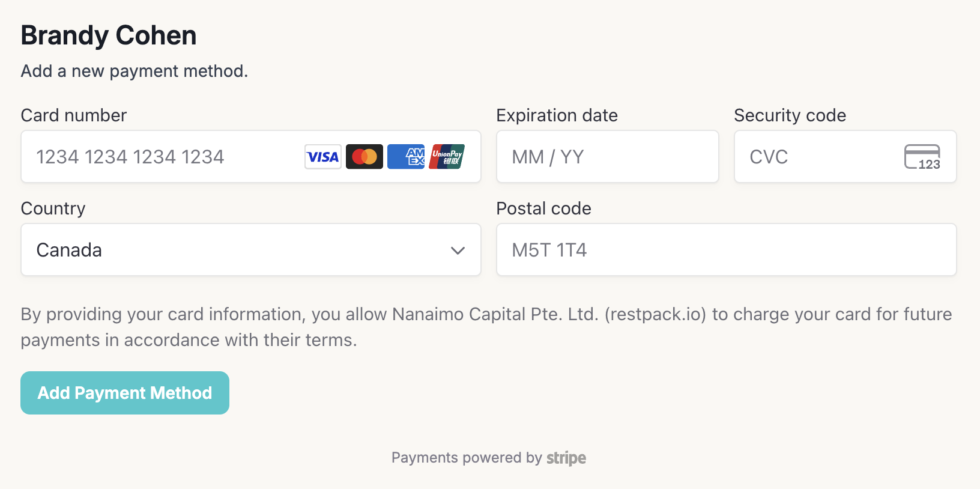This screenshot has height=489, width=980.
Task: Expand the Country list using chevron arrow
Action: pyautogui.click(x=458, y=251)
